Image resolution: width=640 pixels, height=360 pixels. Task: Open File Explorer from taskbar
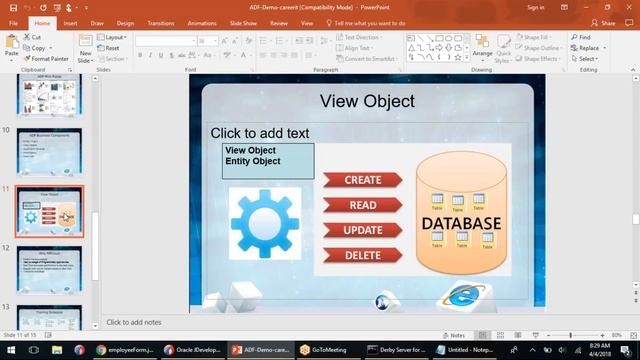(x=57, y=350)
